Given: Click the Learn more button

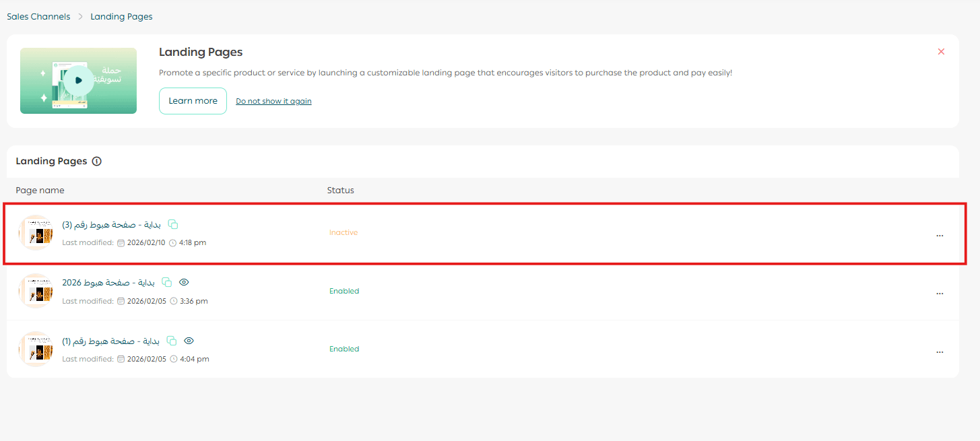Looking at the screenshot, I should [193, 101].
